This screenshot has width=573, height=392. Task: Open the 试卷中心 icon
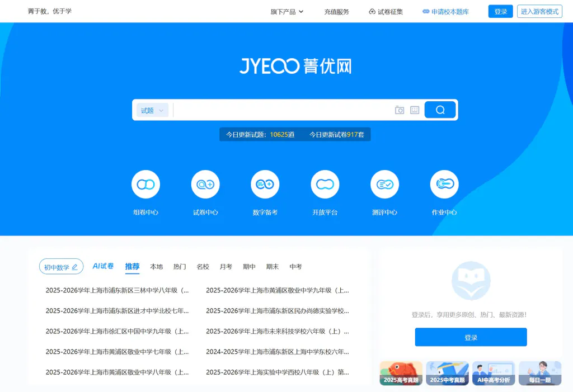pos(205,185)
